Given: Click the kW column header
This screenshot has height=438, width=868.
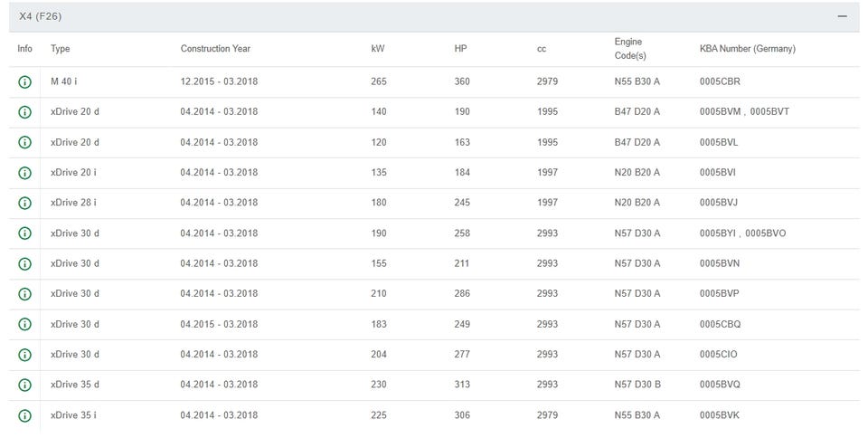Looking at the screenshot, I should [378, 49].
